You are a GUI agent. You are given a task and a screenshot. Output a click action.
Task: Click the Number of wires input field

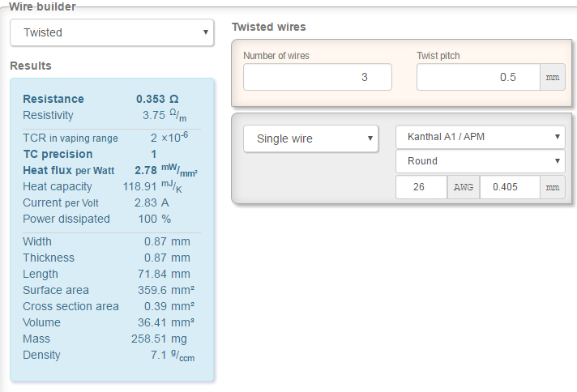click(317, 77)
